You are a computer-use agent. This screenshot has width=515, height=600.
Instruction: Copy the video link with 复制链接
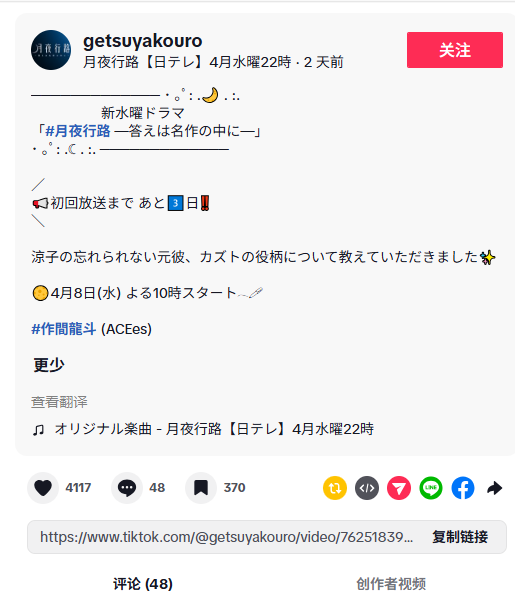click(x=460, y=537)
